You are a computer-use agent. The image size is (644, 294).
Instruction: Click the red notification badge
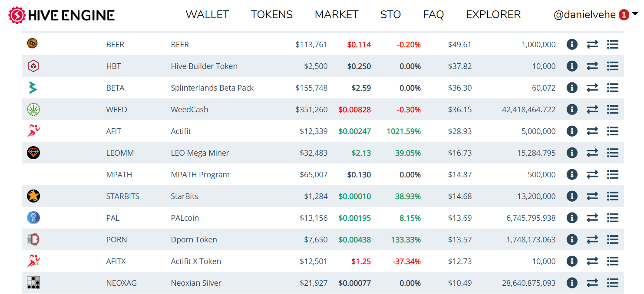[624, 15]
